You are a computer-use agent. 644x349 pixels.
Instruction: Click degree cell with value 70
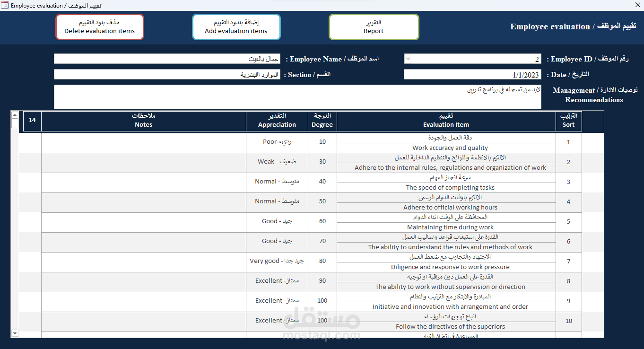click(x=322, y=241)
